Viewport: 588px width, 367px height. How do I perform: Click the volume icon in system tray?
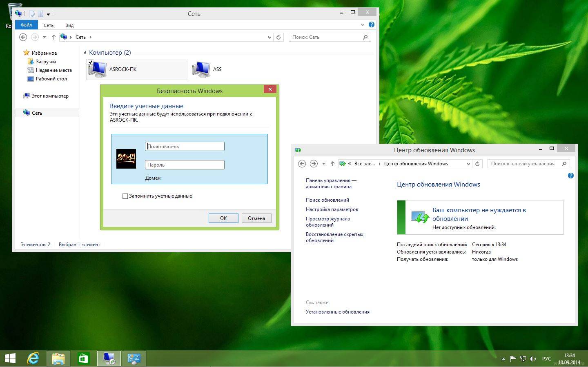point(532,359)
